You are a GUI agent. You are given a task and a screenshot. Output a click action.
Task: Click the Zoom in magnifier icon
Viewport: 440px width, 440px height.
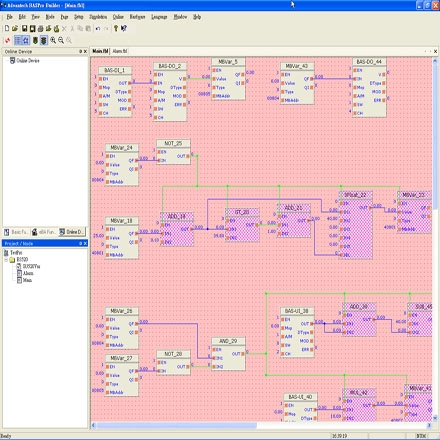(53, 40)
